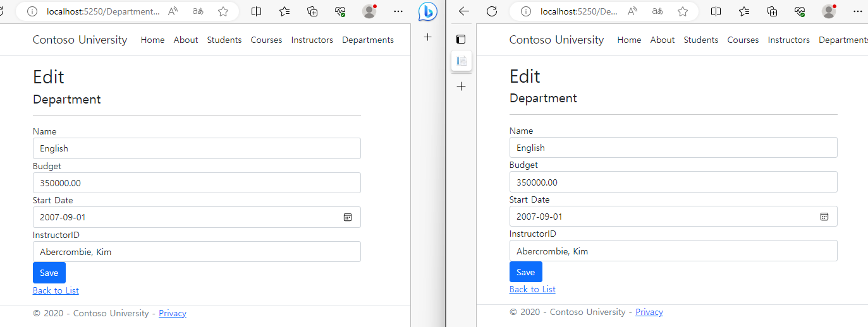Image resolution: width=868 pixels, height=327 pixels.
Task: Click Back to List link in left browser
Action: point(56,290)
